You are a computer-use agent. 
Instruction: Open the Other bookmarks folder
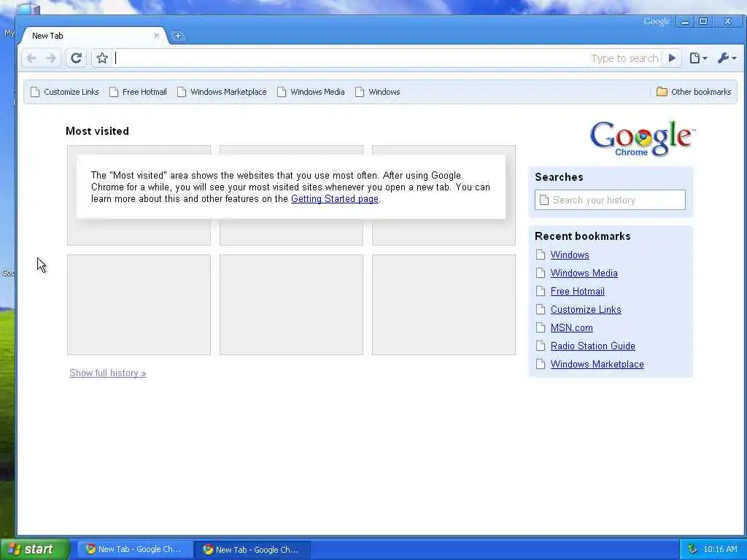click(x=694, y=92)
